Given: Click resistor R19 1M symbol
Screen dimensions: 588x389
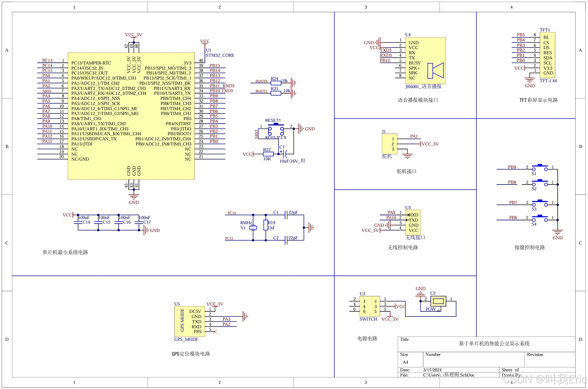Looking at the screenshot, I should (x=266, y=225).
